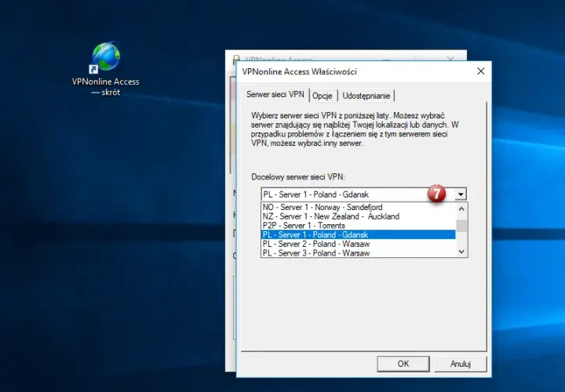Viewport: 565px width, 392px height.
Task: Close the Właściwości dialog
Action: click(481, 71)
